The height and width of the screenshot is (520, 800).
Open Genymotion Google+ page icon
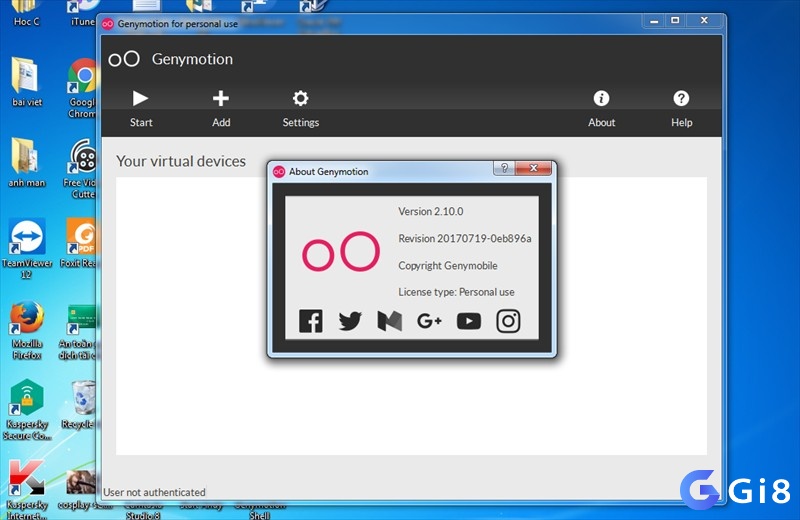coord(429,321)
